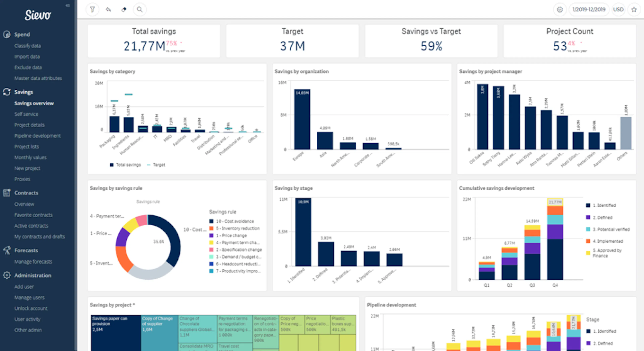Open the filter funnel icon in the toolbar

click(93, 9)
